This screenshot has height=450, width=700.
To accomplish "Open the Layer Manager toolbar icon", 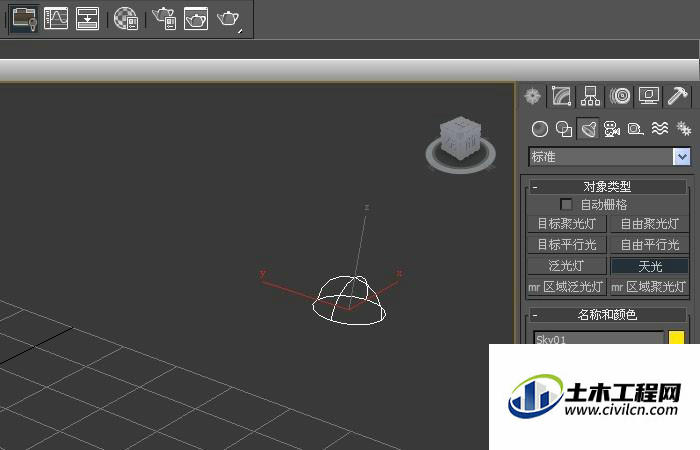I will [25, 19].
